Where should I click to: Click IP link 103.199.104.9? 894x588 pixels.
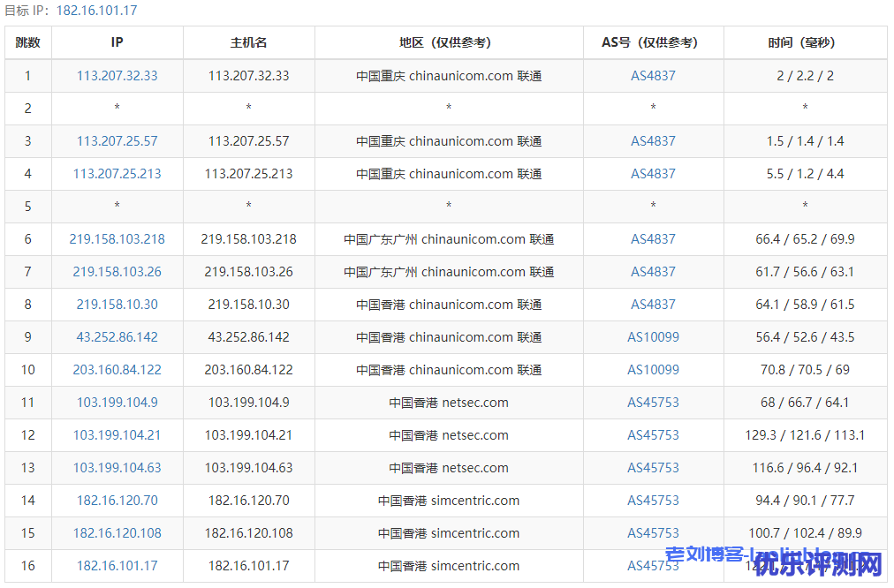coord(117,403)
